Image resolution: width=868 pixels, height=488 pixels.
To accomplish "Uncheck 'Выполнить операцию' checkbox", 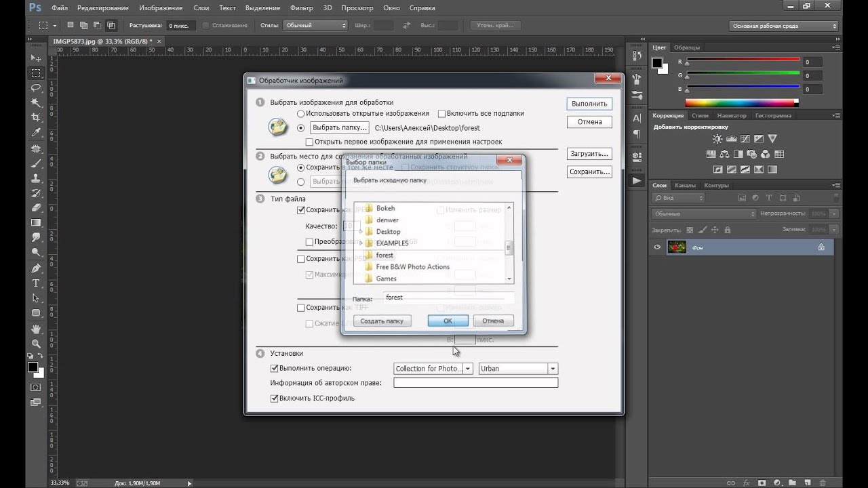I will 275,369.
